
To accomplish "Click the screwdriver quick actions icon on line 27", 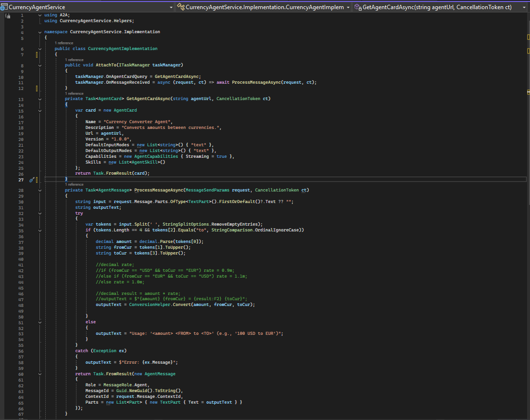I will (32, 179).
